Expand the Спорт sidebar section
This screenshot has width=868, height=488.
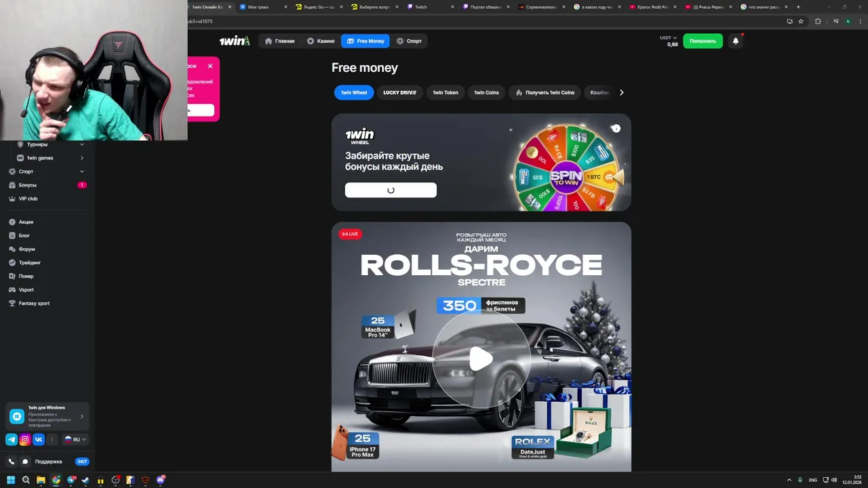pos(82,171)
